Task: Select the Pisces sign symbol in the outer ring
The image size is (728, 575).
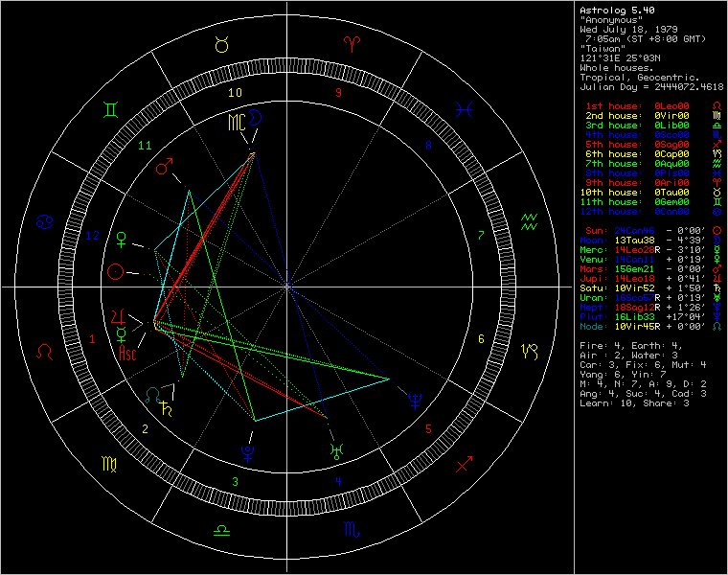Action: point(465,109)
